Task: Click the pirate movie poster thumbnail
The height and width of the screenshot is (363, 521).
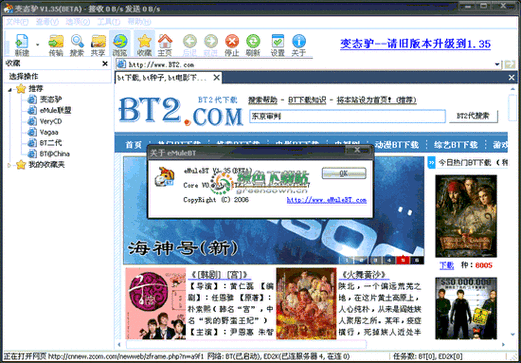Action: pyautogui.click(x=466, y=216)
